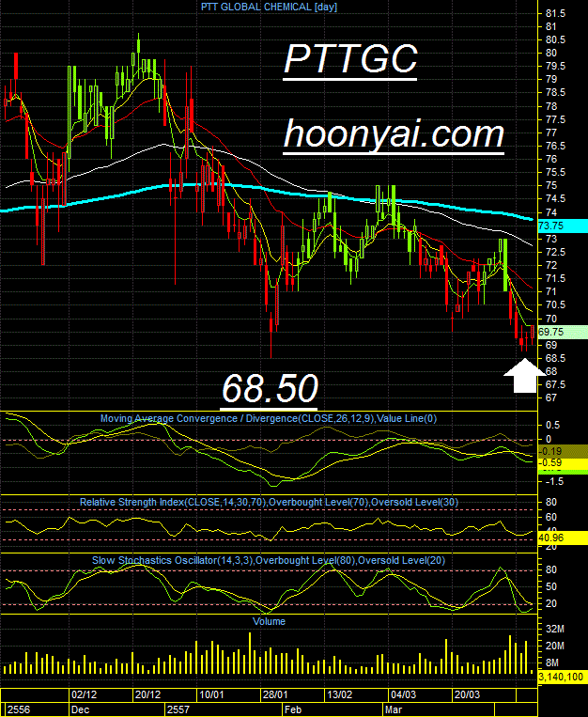Click the white up arrow annotation
Viewport: 588px width, 717px height.
coord(524,376)
